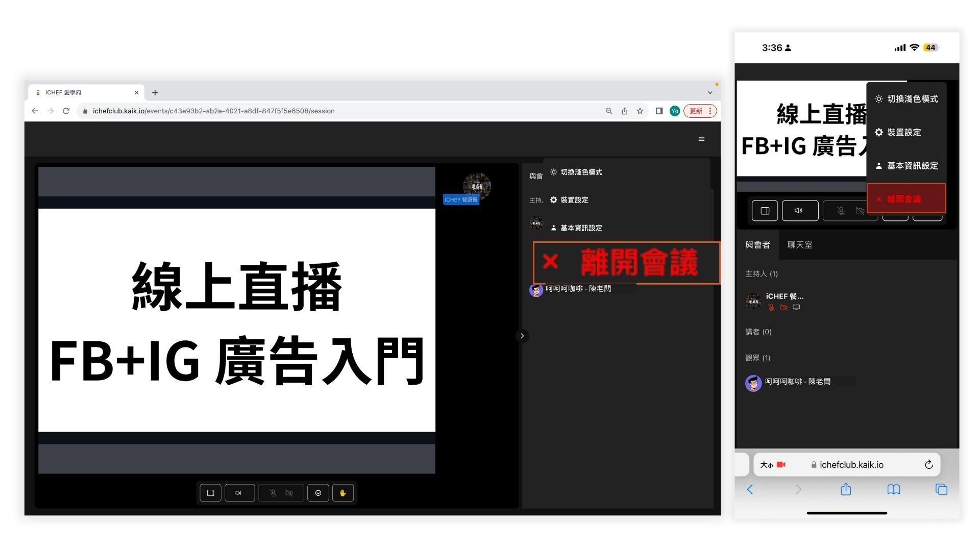This screenshot has width=980, height=551.
Task: Open the emoji reaction button
Action: click(318, 493)
